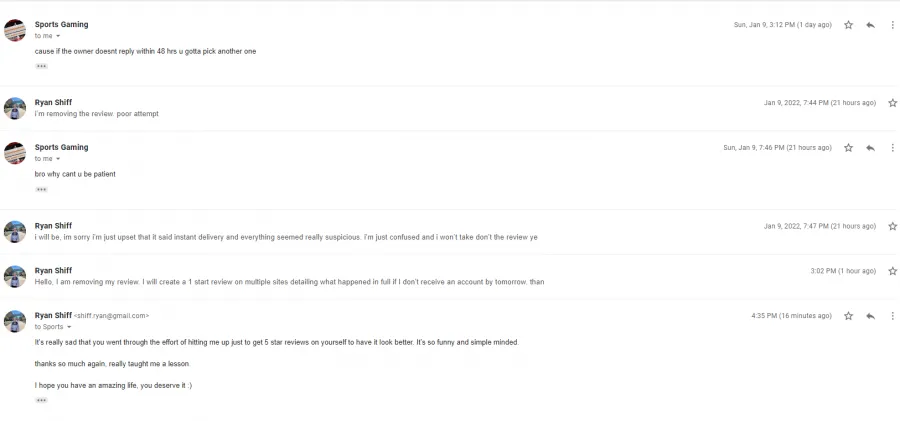Expand trimmed content in last Ryan Shiff email
The height and width of the screenshot is (421, 900).
41,400
